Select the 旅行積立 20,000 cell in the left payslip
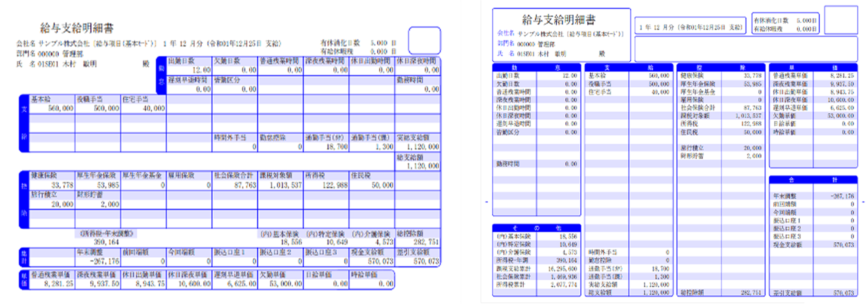This screenshot has width=868, height=304. click(52, 200)
